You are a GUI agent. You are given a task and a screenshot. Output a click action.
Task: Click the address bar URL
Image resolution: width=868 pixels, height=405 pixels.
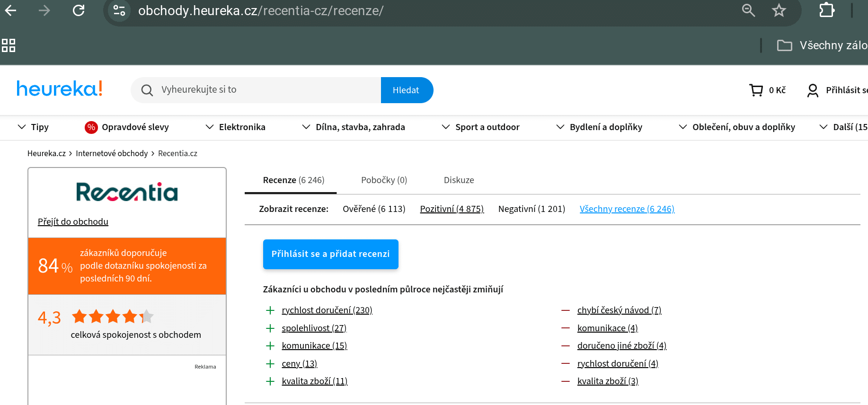[x=261, y=10]
